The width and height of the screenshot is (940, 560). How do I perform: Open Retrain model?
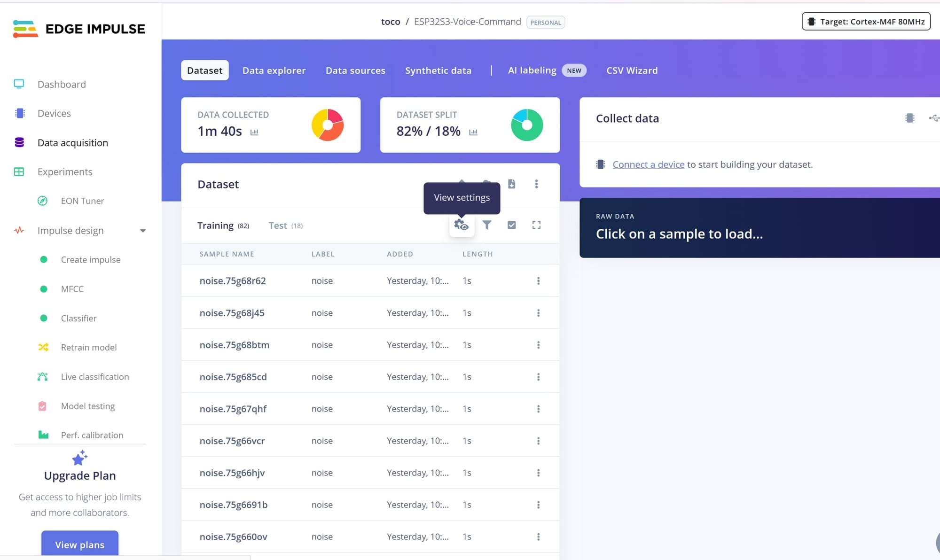88,348
